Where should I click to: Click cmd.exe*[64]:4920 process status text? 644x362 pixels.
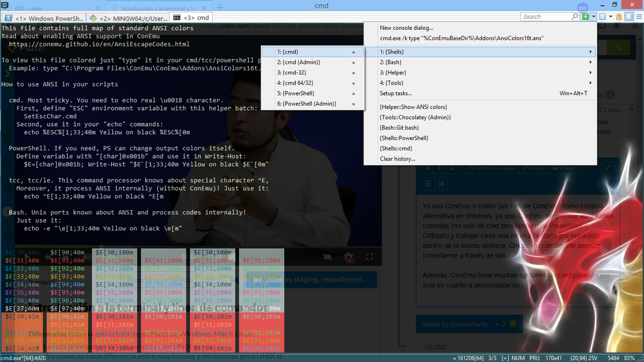[x=23, y=358]
